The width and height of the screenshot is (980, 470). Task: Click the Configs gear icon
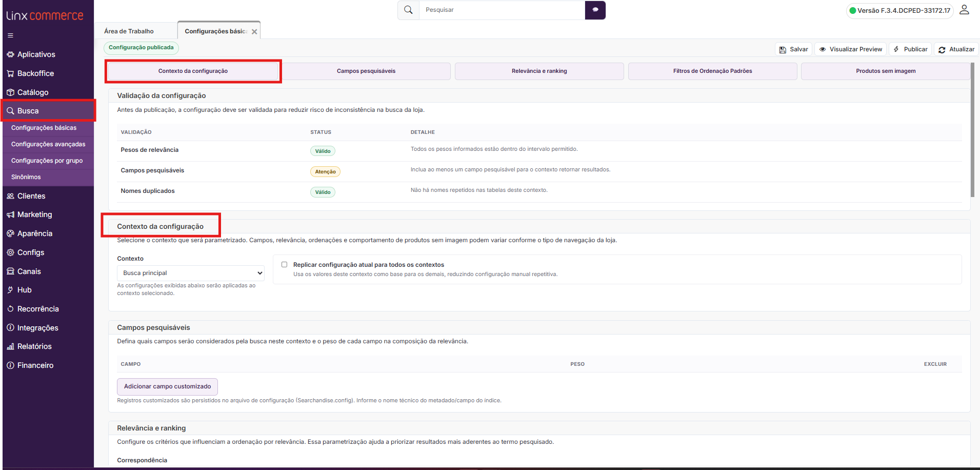click(10, 252)
